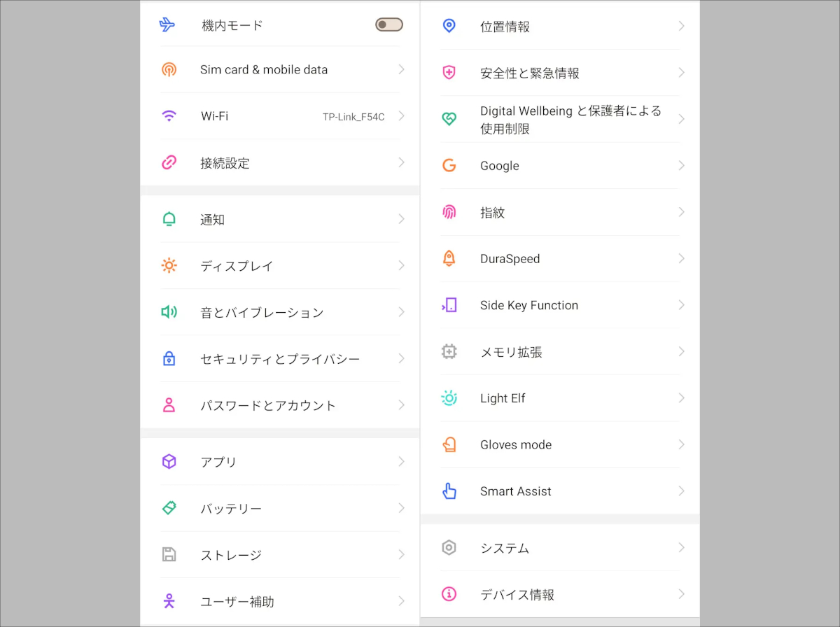Tap the location pin icon for 位置情報
840x627 pixels.
pos(449,26)
